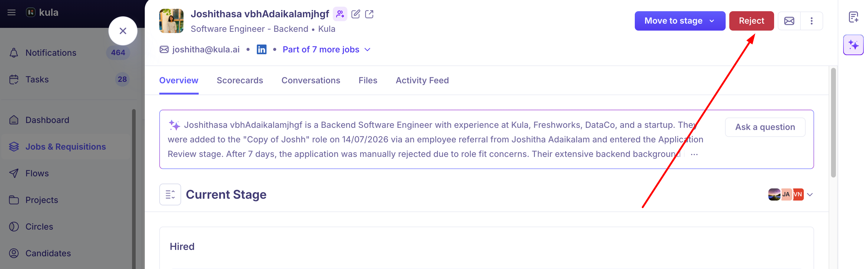Click the LinkedIn profile icon
This screenshot has width=868, height=269.
click(261, 50)
